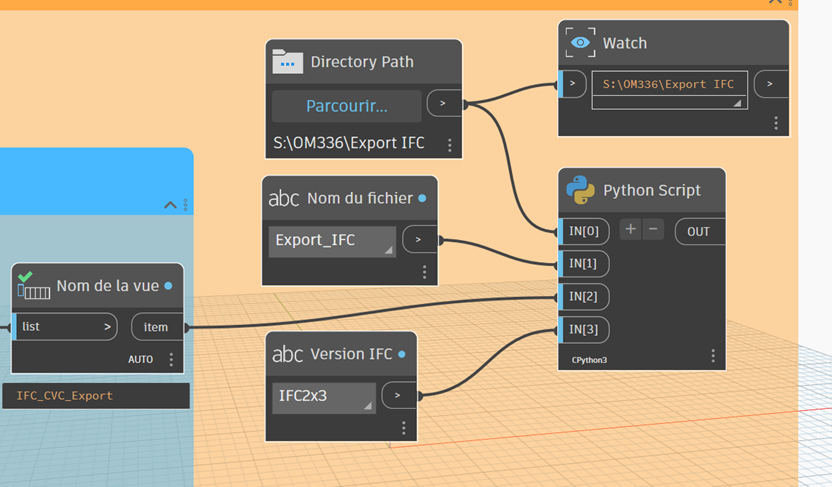Image resolution: width=832 pixels, height=487 pixels.
Task: Click the Parcourir... browse button
Action: [x=347, y=106]
